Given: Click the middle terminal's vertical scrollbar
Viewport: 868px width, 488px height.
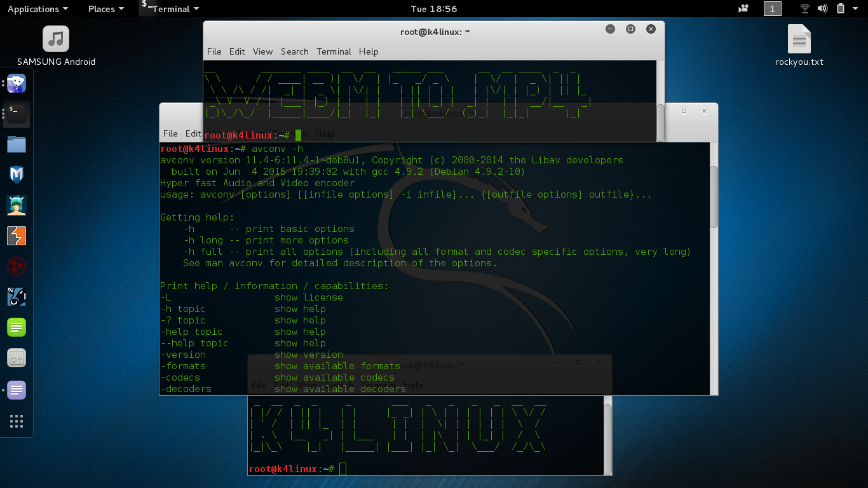Looking at the screenshot, I should tap(714, 196).
